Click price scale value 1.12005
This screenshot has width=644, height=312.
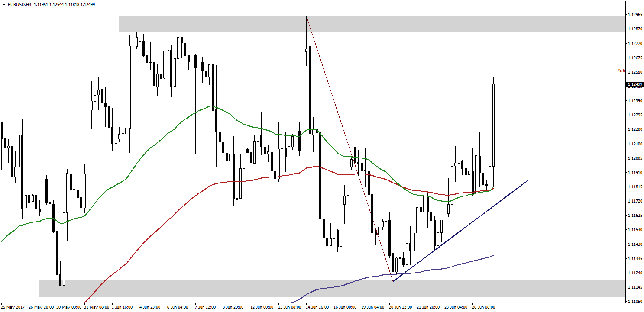click(635, 158)
